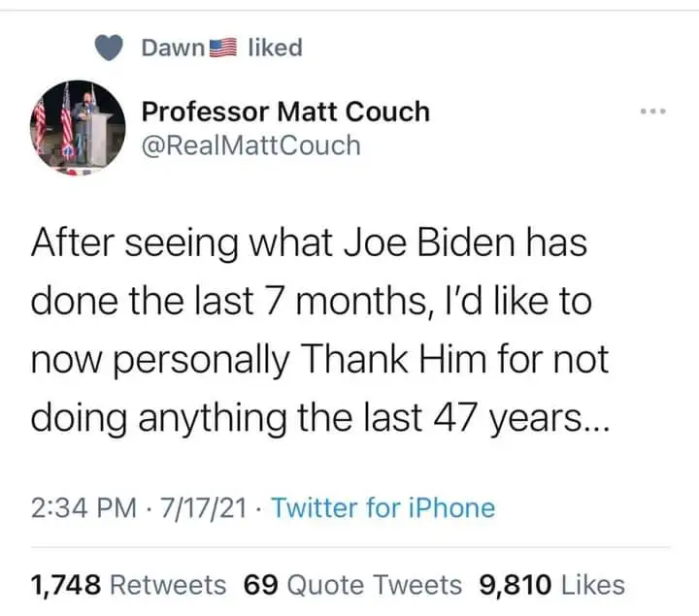Click the word "liked" in the header
The width and height of the screenshot is (699, 616).
pyautogui.click(x=276, y=48)
